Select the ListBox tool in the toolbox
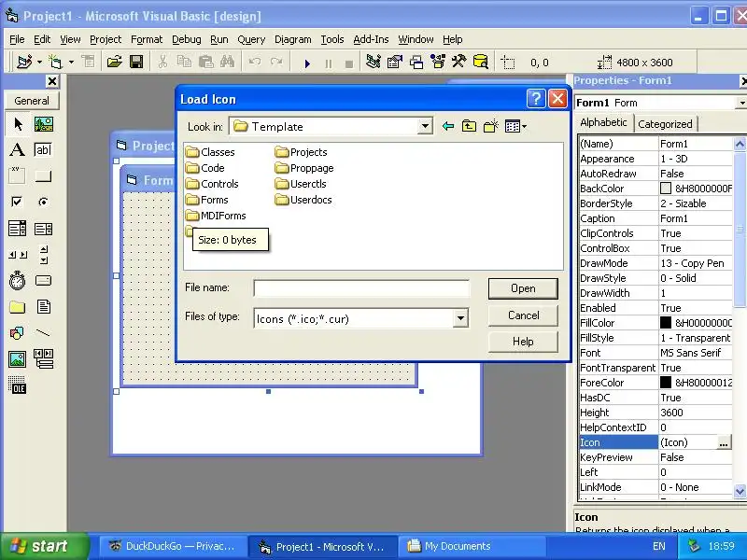This screenshot has height=560, width=747. (x=43, y=229)
